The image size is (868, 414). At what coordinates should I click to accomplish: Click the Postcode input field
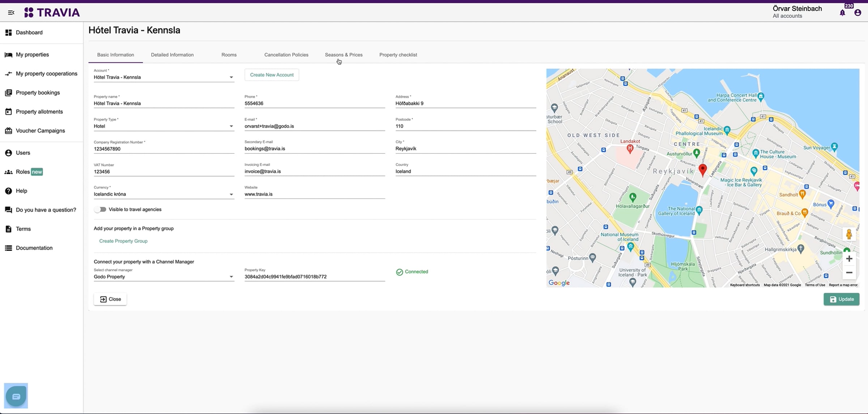point(466,126)
